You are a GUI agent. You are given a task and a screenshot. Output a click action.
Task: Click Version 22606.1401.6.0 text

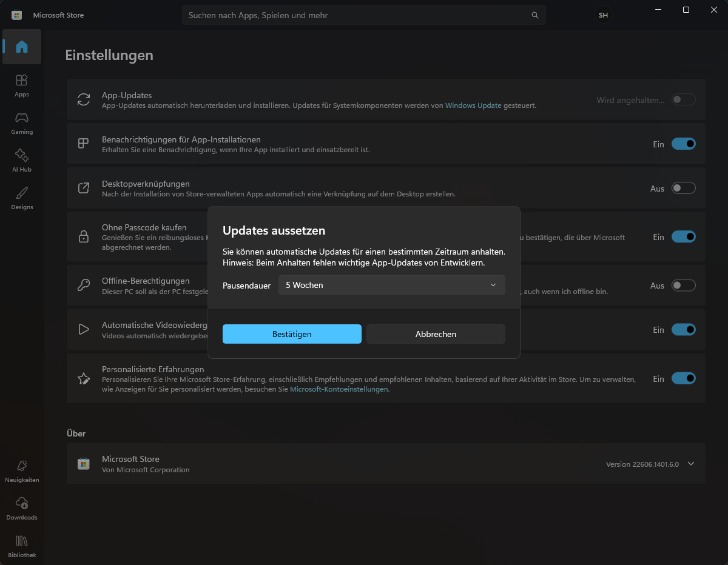pyautogui.click(x=642, y=464)
